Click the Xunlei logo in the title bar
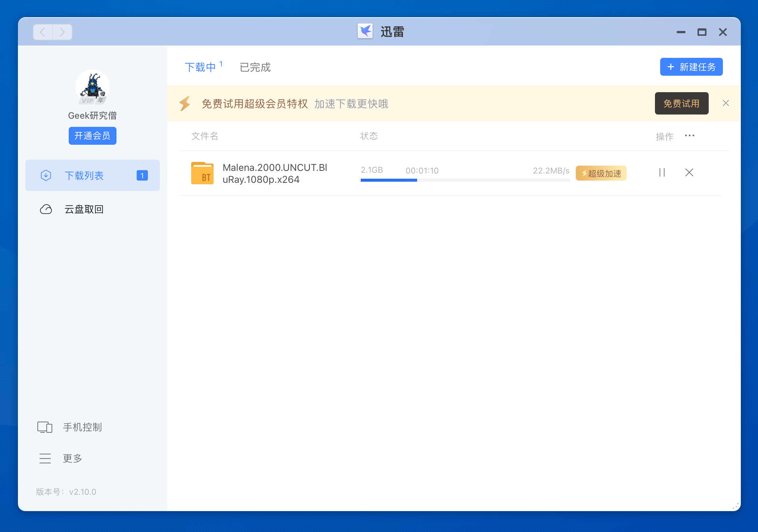This screenshot has width=758, height=532. tap(365, 32)
